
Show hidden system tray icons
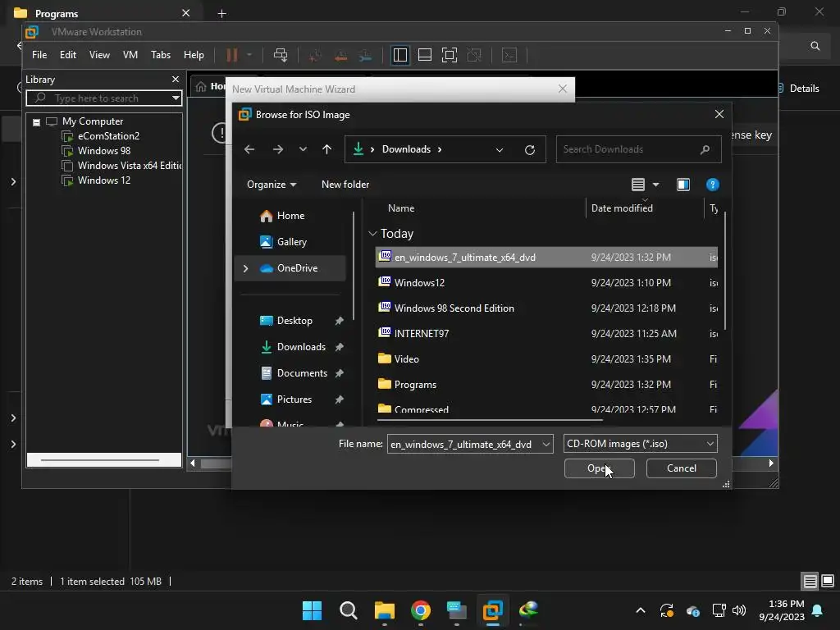[x=640, y=610]
